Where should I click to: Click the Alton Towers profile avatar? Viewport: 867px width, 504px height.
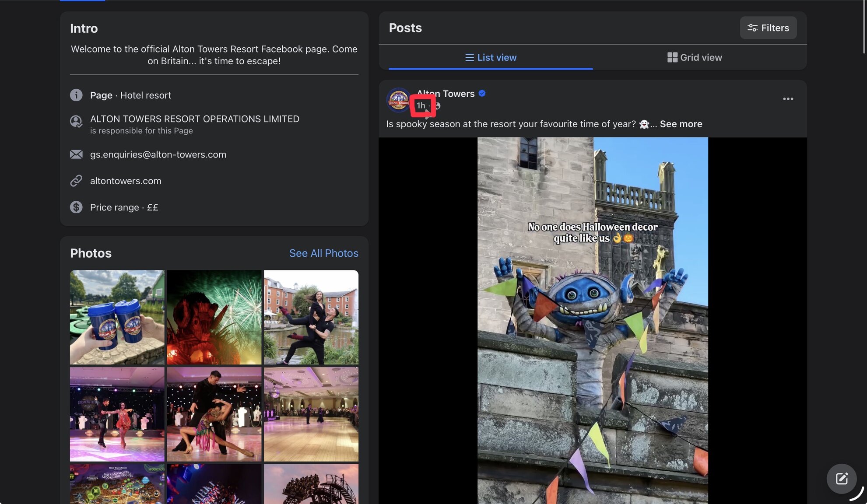point(398,100)
